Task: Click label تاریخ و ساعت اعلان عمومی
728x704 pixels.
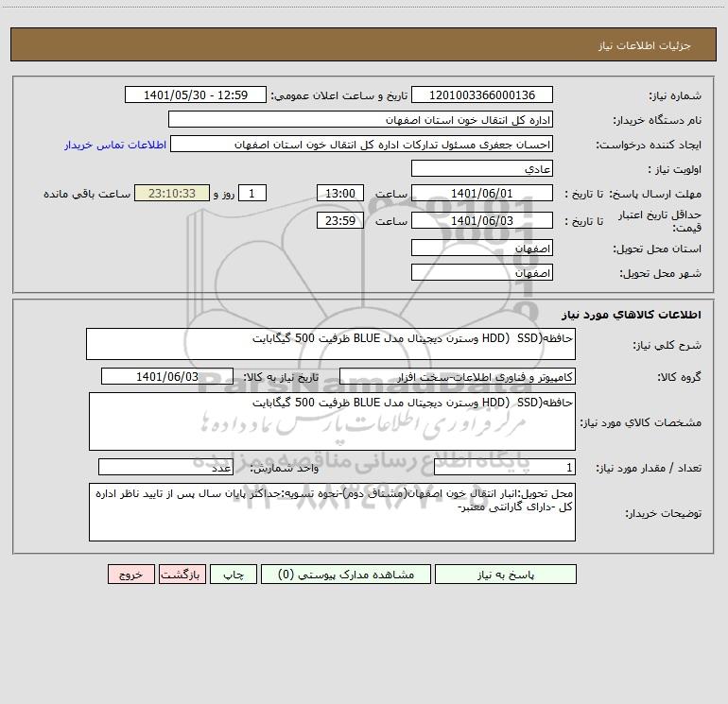Action: click(x=338, y=95)
